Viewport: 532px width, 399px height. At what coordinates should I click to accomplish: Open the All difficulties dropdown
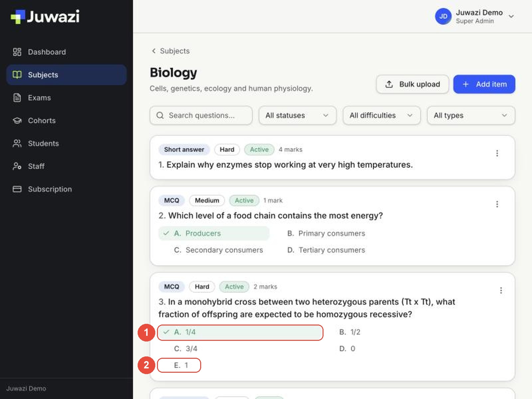pos(382,115)
